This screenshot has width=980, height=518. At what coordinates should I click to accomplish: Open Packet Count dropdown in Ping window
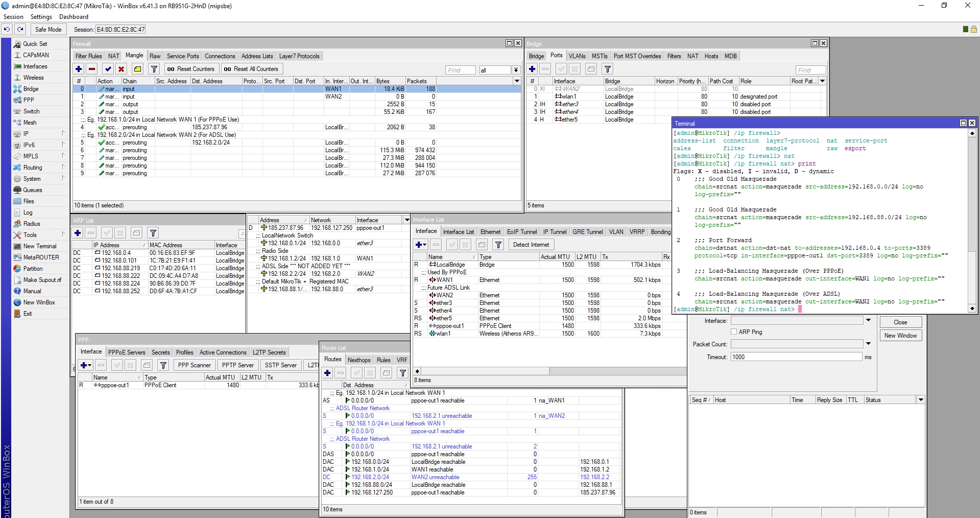(x=868, y=344)
